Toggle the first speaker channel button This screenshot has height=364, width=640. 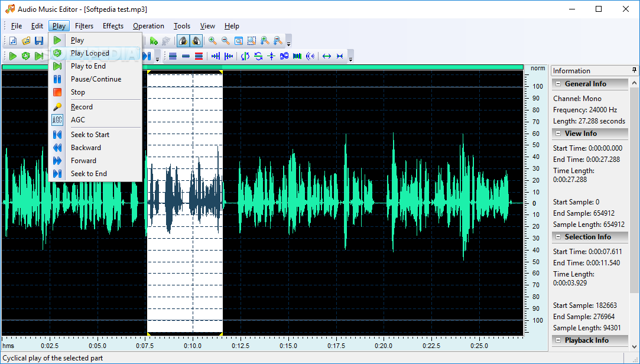(x=183, y=41)
